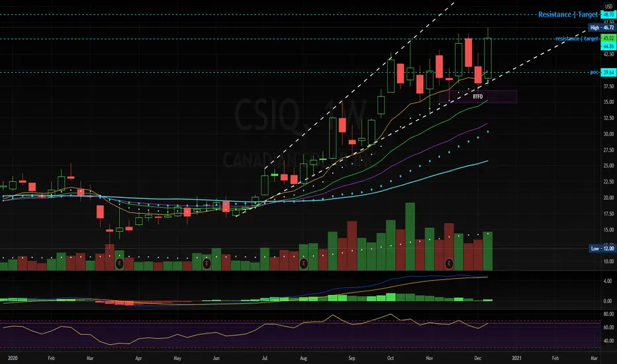
Task: Click the 42.50 price axis value
Action: pos(608,54)
